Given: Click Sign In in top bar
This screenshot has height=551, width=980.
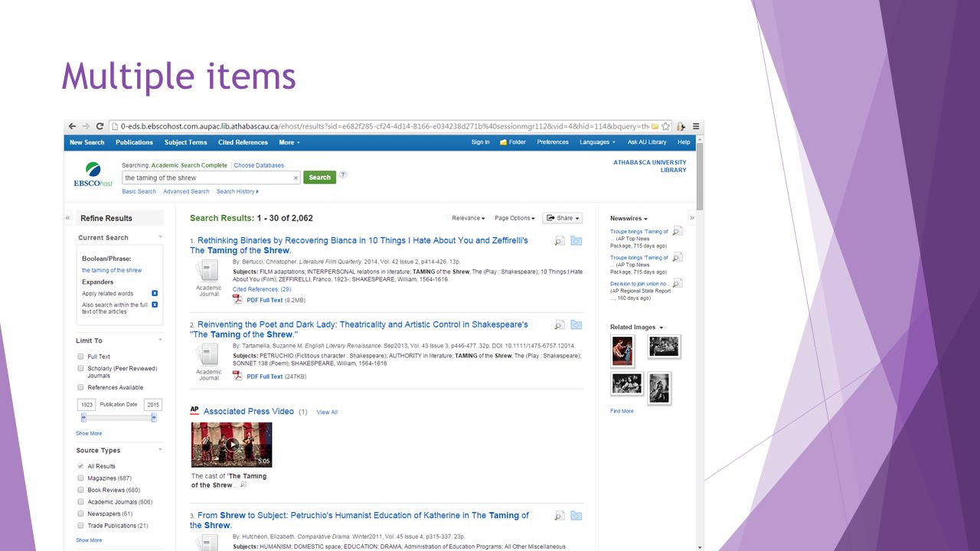Looking at the screenshot, I should [480, 142].
